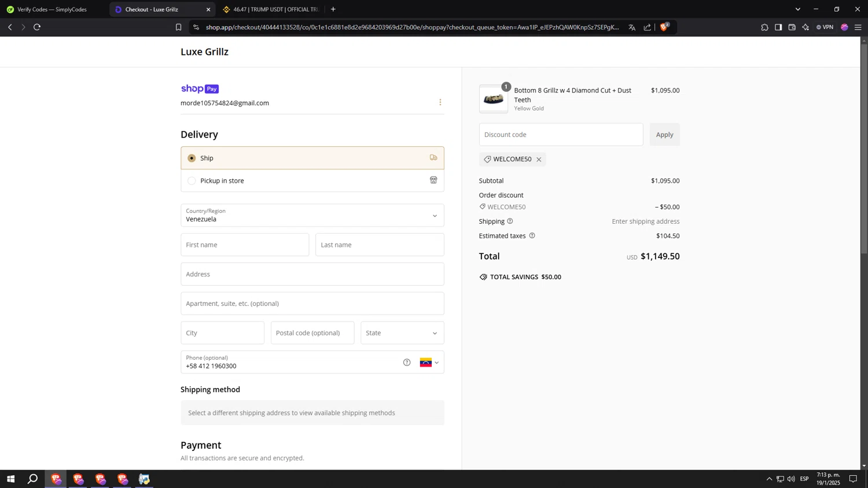
Task: Click the address bar URL
Action: [x=412, y=27]
